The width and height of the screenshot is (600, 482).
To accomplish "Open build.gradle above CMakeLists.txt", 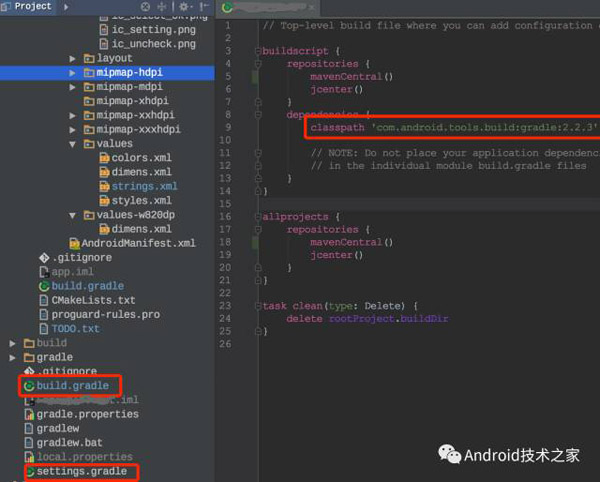I will 88,286.
